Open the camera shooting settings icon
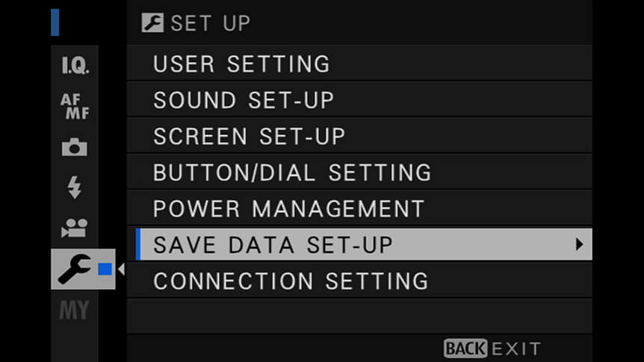Viewport: 644px width, 362px height. [75, 147]
